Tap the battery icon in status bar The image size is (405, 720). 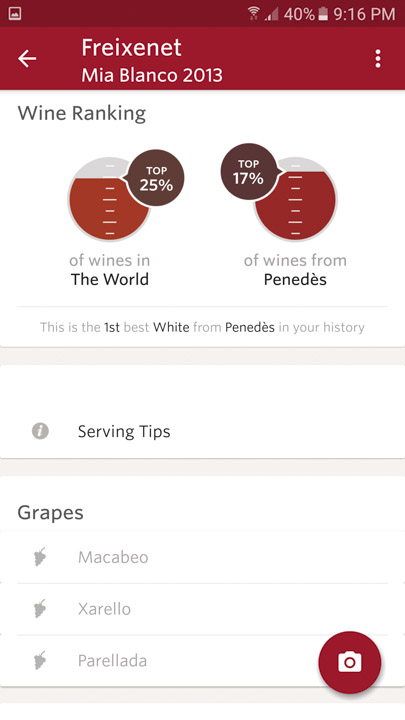coord(323,14)
